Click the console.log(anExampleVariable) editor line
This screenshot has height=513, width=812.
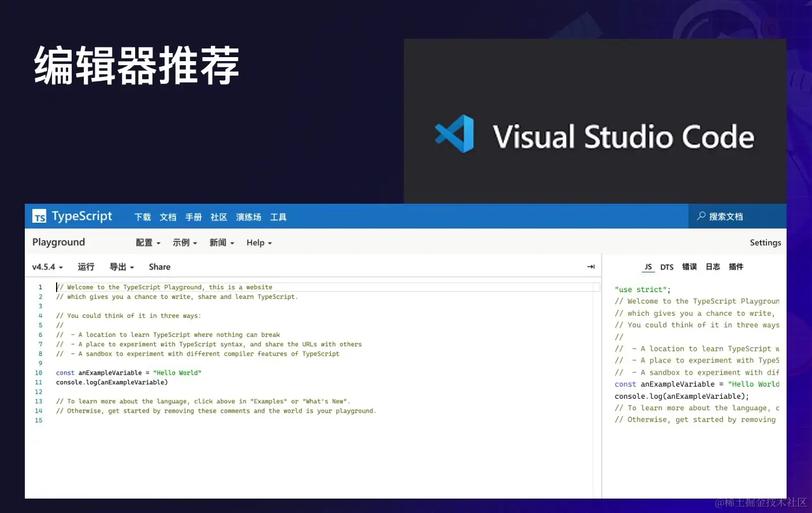(112, 382)
